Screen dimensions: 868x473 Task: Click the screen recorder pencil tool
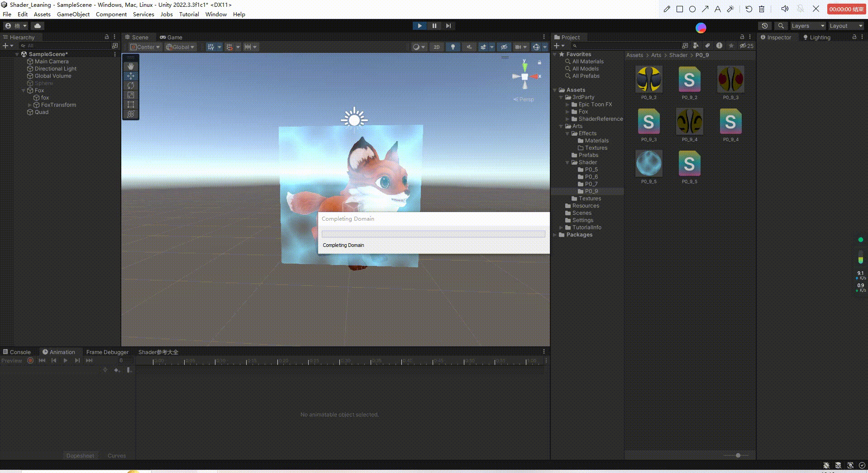(x=667, y=9)
